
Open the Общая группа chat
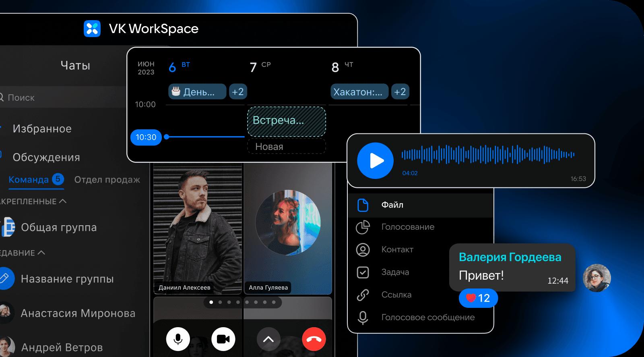[x=59, y=227]
